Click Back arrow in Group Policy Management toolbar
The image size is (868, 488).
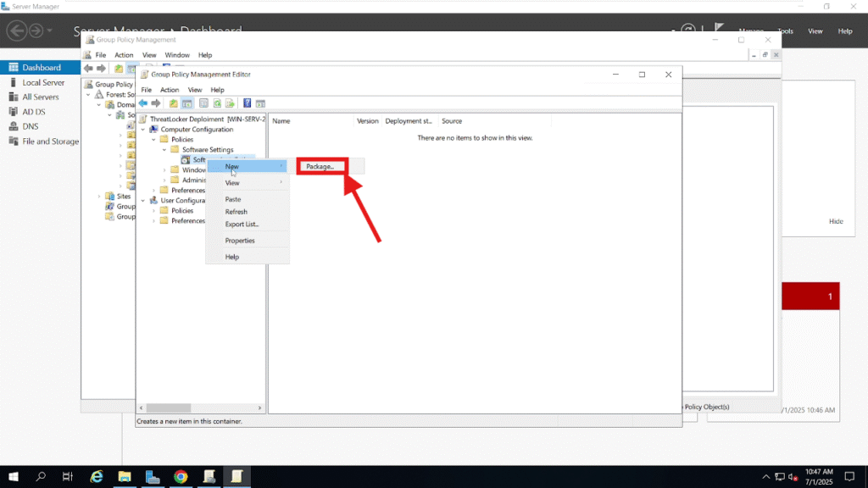(x=88, y=69)
